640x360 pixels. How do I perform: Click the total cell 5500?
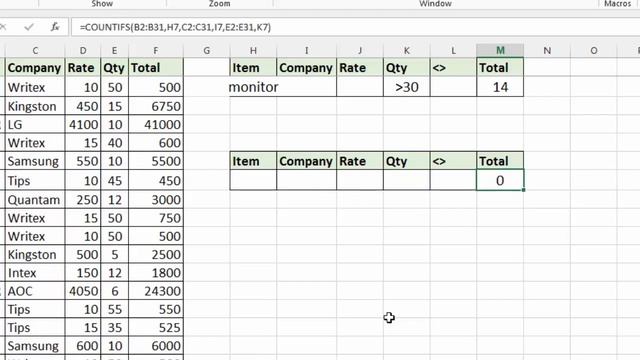(x=156, y=161)
